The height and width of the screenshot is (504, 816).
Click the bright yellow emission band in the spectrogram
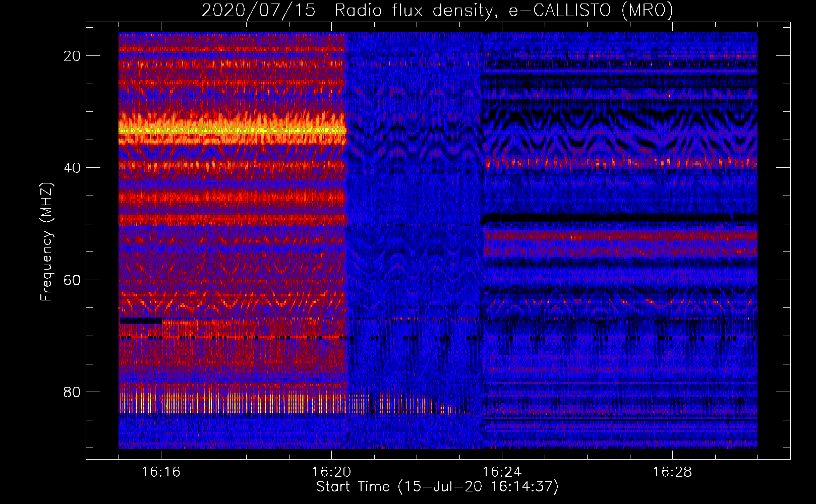[x=232, y=130]
